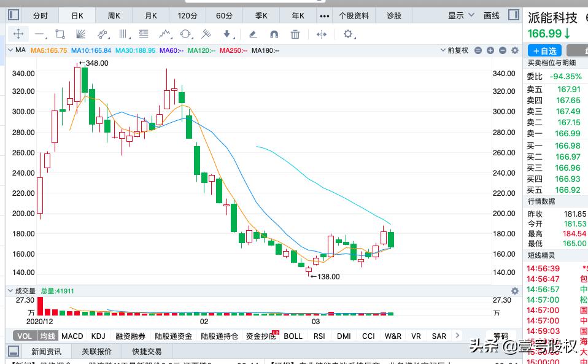The image size is (588, 364).
Task: Open the 前复权 adjustment dropdown
Action: pos(457,50)
